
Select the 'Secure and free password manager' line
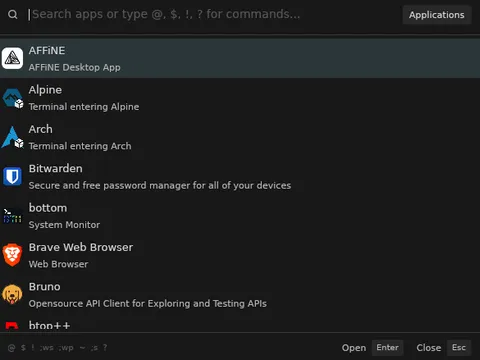point(160,185)
